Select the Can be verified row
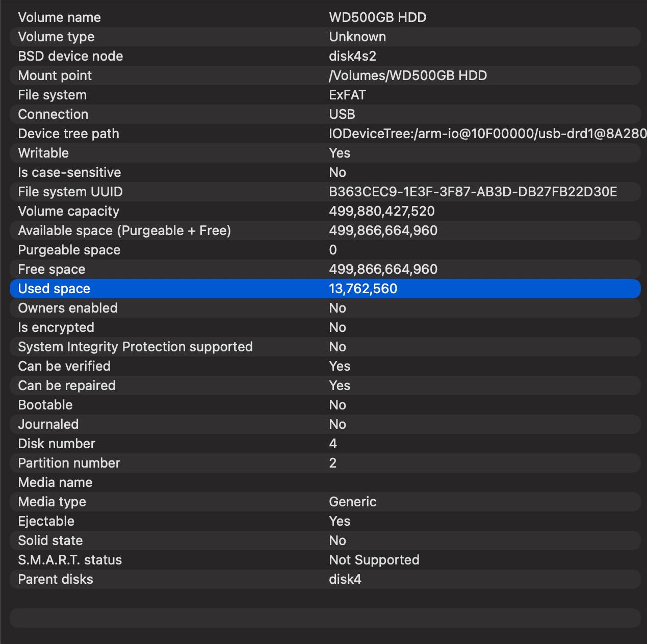The image size is (647, 644). click(325, 366)
